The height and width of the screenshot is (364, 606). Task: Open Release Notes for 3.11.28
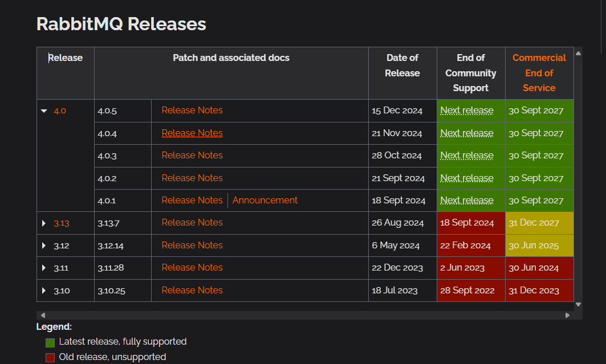click(x=192, y=268)
